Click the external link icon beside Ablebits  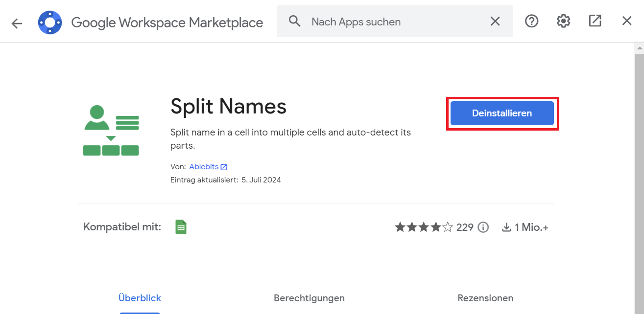(224, 167)
